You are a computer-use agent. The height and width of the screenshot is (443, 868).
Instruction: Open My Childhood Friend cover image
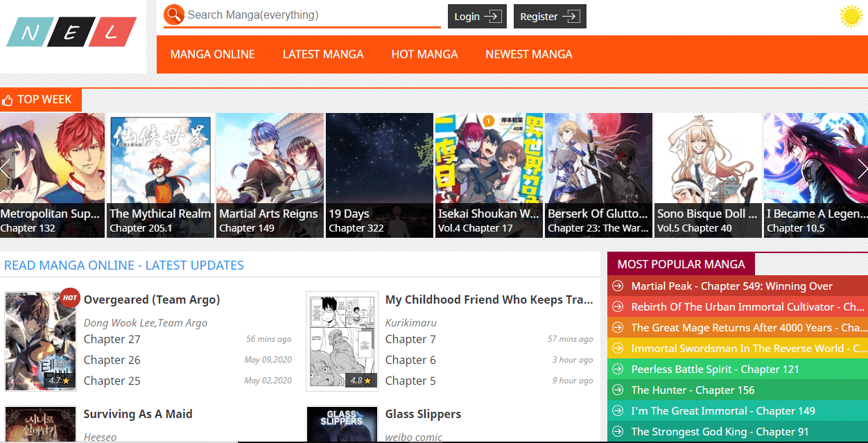(342, 341)
